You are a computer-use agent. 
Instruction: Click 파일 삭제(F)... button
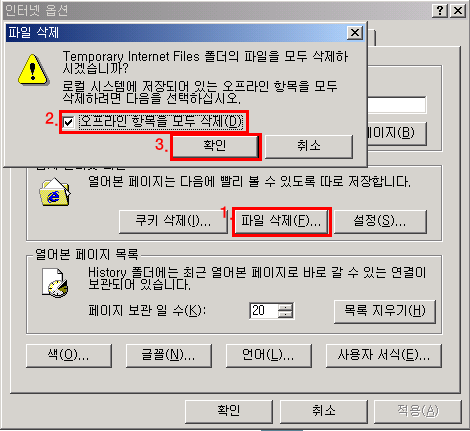pos(281,221)
